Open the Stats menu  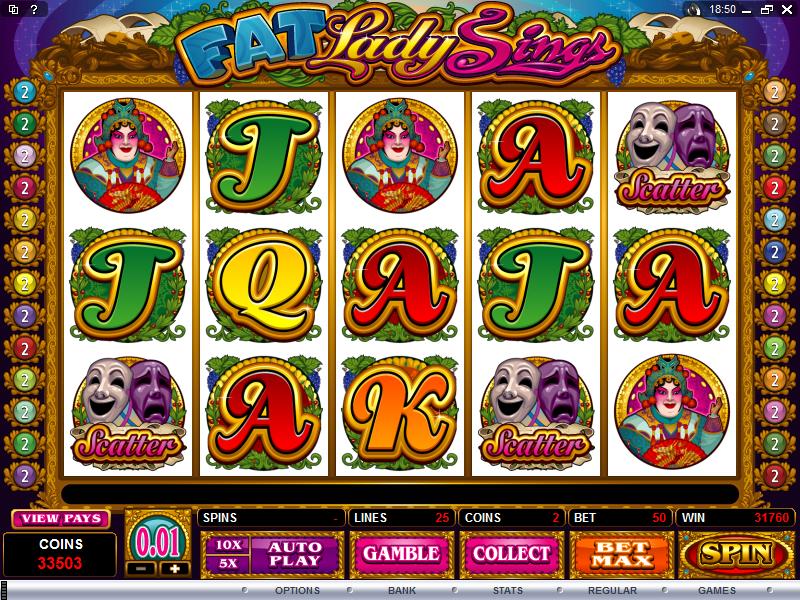pyautogui.click(x=508, y=590)
